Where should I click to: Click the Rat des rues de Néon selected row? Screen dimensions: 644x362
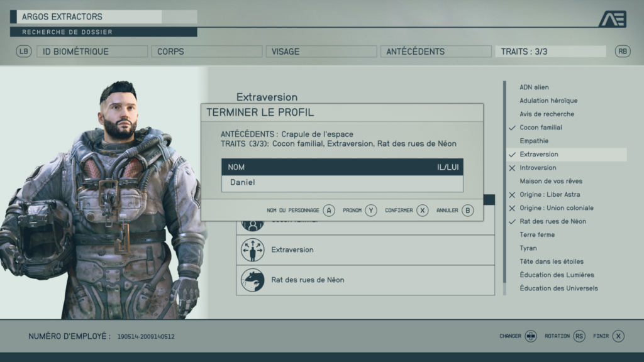(365, 280)
